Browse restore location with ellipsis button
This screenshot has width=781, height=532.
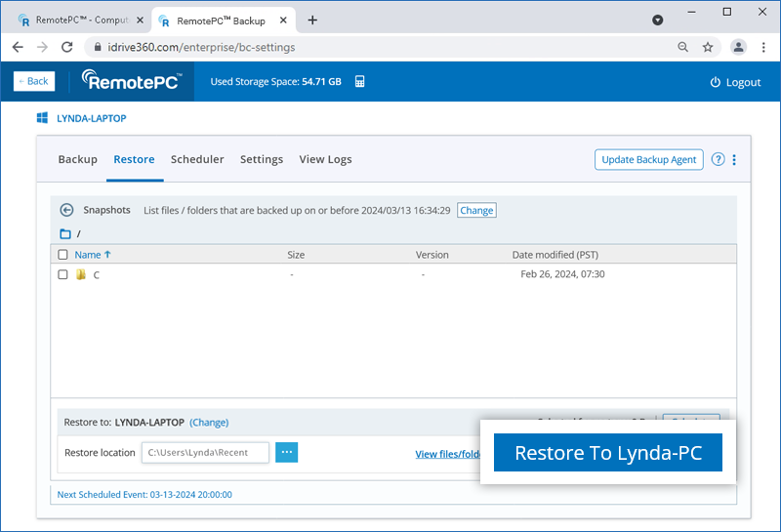[286, 452]
